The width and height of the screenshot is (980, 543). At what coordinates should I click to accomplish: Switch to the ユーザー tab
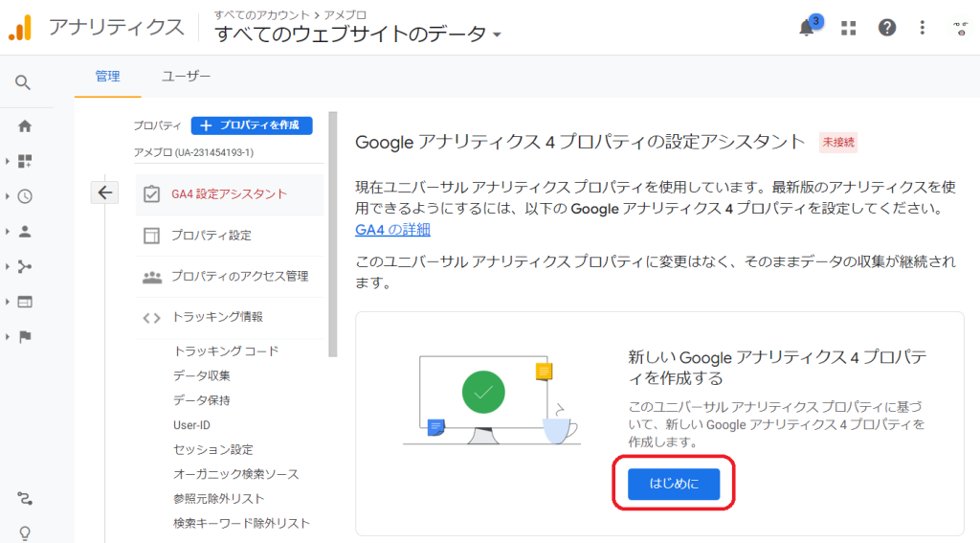186,77
